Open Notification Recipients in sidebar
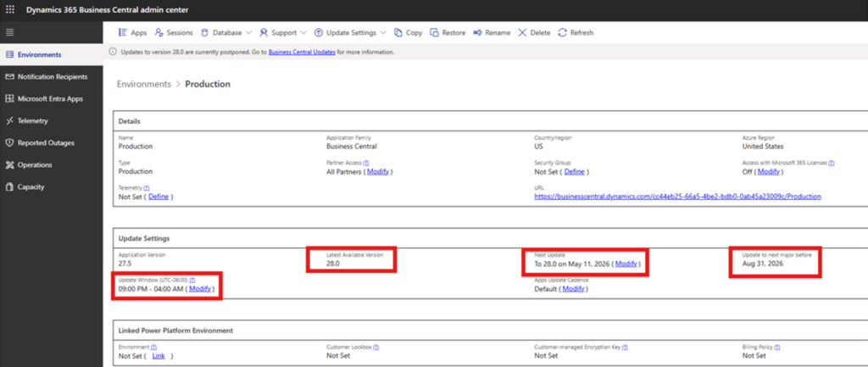This screenshot has width=868, height=367. 52,76
